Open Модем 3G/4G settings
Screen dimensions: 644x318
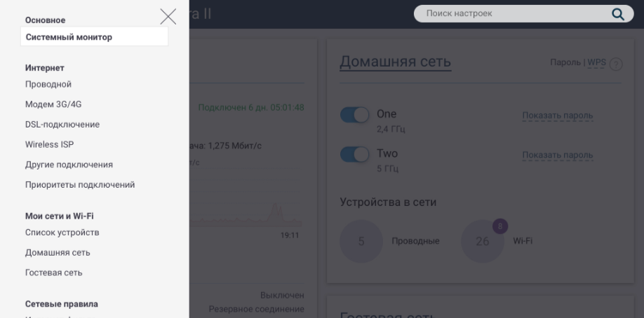pos(53,104)
